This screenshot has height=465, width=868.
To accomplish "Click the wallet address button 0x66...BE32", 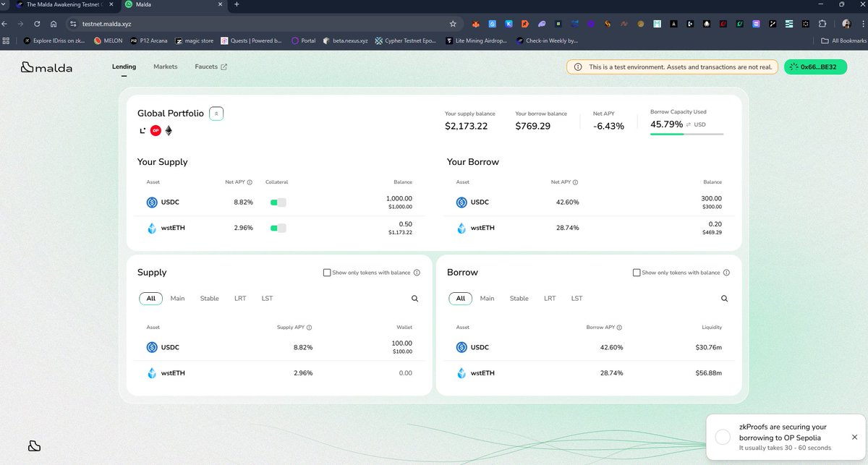I will 816,67.
